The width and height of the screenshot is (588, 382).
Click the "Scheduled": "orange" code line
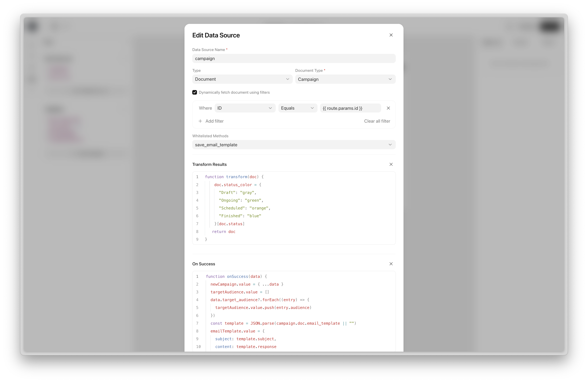(244, 208)
